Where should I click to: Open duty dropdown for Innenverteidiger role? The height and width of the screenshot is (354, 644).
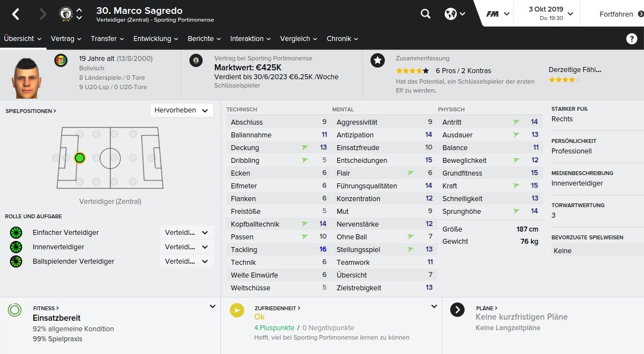187,247
